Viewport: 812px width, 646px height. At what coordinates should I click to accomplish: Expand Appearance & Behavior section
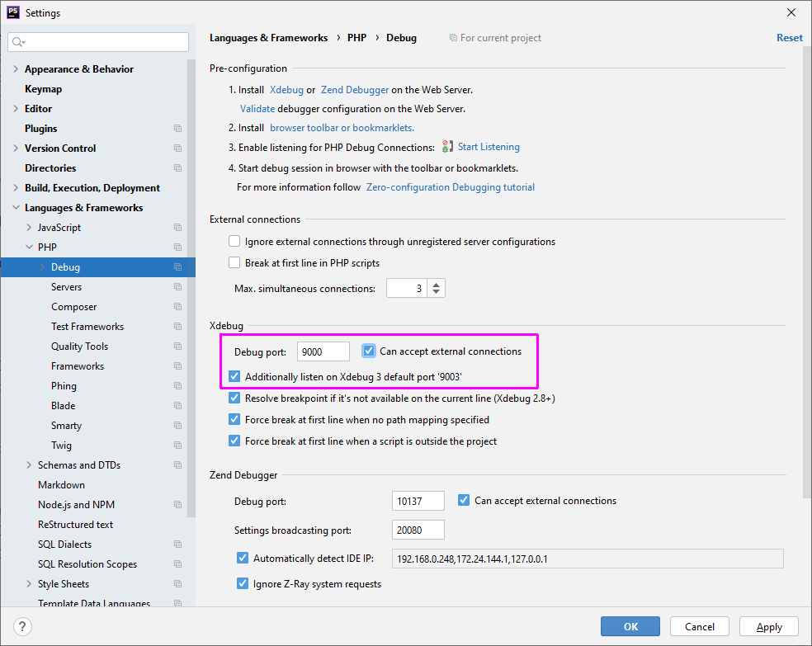tap(16, 68)
